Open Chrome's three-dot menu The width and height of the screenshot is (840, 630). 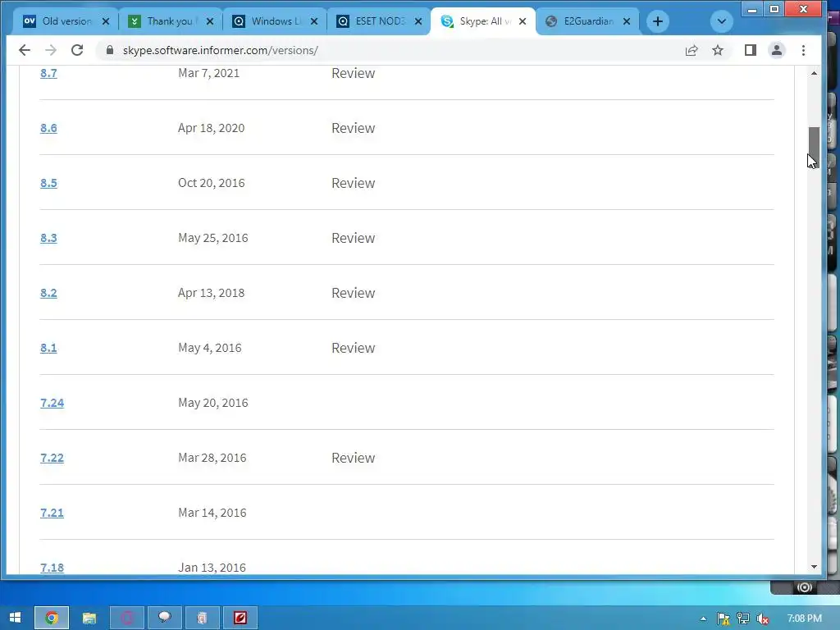tap(803, 50)
